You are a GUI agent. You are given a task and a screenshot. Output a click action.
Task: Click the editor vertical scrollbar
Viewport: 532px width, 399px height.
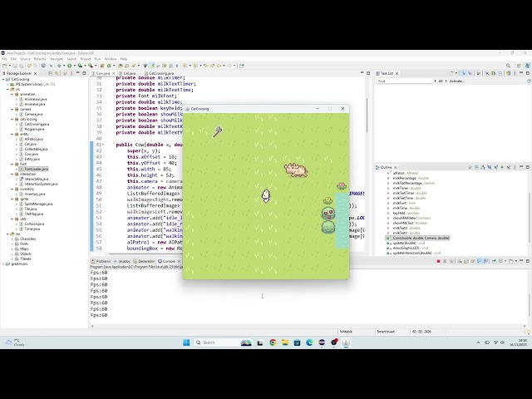point(367,116)
